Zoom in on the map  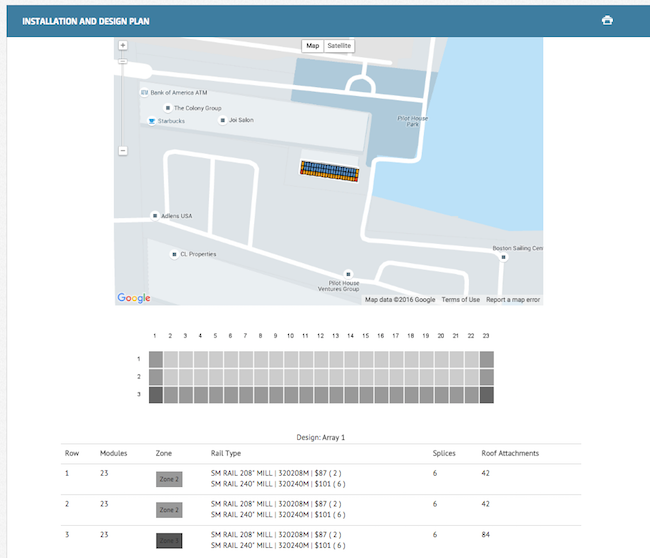click(x=123, y=45)
